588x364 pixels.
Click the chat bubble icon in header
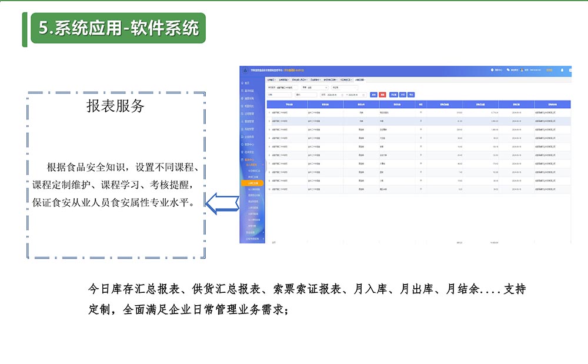507,70
